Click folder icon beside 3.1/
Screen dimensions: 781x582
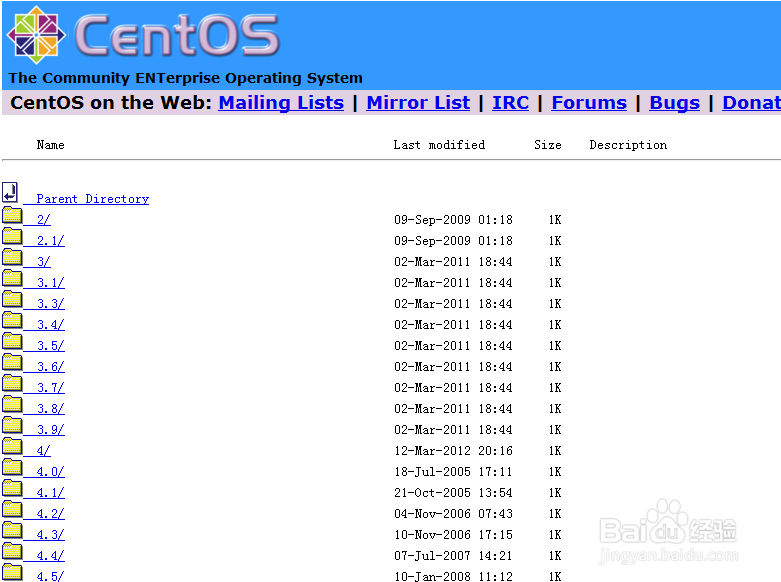12,278
